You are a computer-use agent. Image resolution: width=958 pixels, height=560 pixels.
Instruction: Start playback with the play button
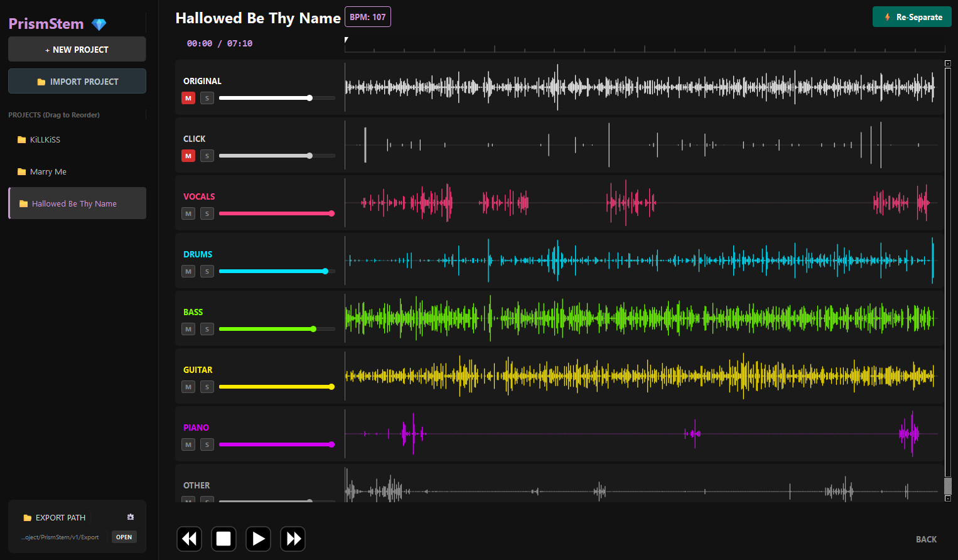[x=258, y=539]
